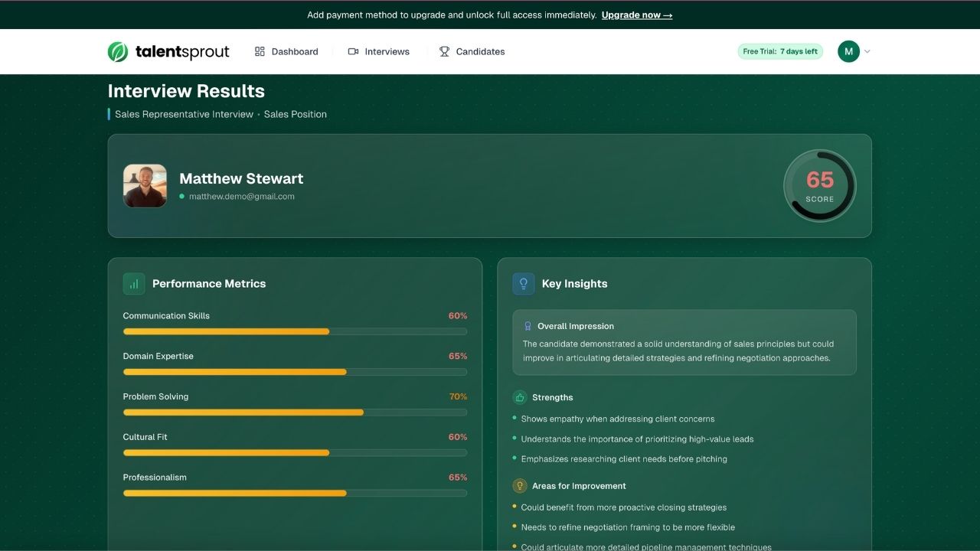Viewport: 980px width, 551px height.
Task: Click the Overall Impression ribbon icon
Action: click(528, 326)
